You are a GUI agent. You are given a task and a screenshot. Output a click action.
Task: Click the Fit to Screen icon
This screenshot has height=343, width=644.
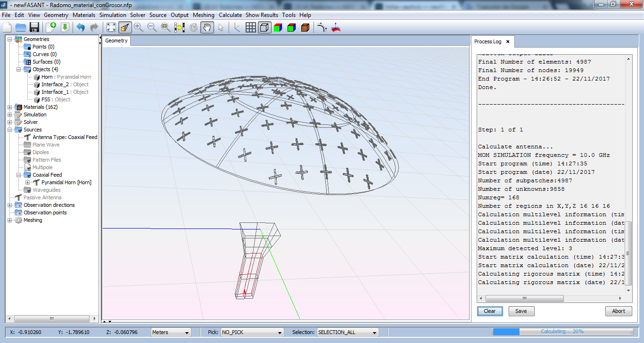pyautogui.click(x=111, y=27)
